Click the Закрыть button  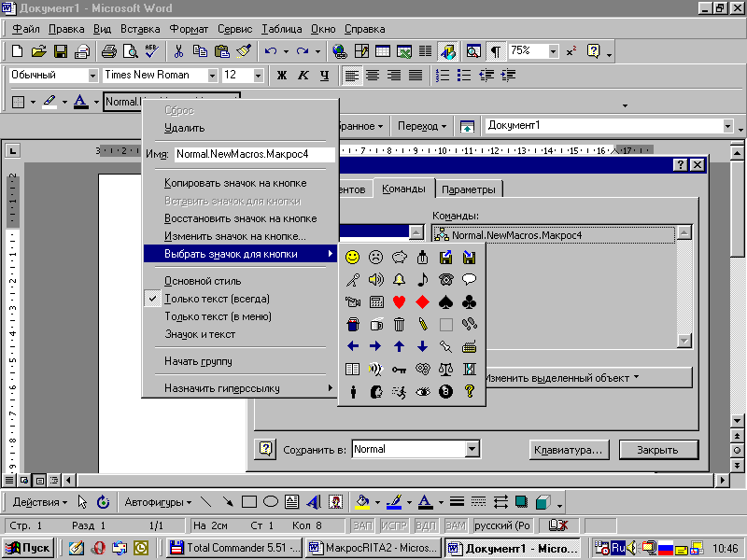pos(658,450)
